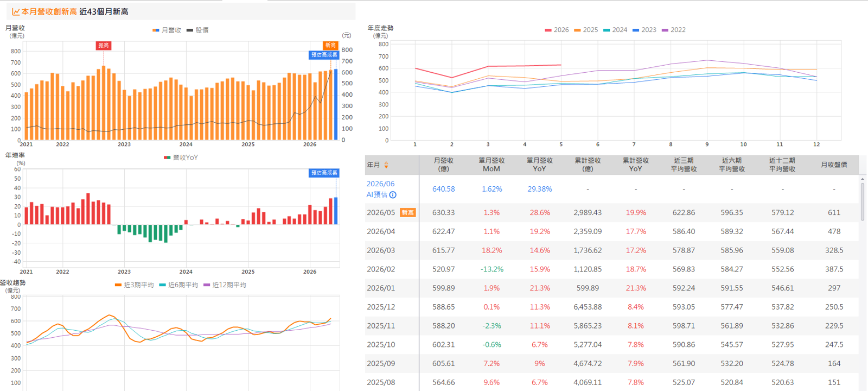
Task: Click the orange 新高 badge for 2026/05
Action: point(408,212)
